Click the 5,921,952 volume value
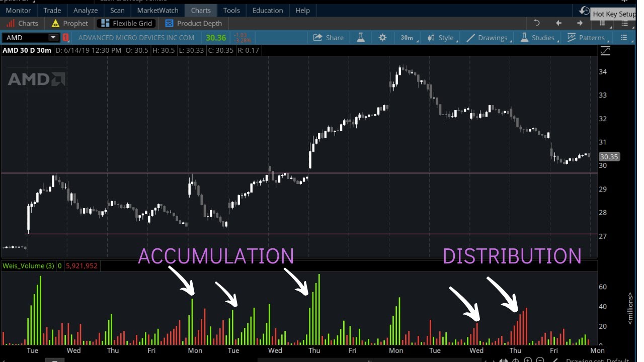 [82, 265]
